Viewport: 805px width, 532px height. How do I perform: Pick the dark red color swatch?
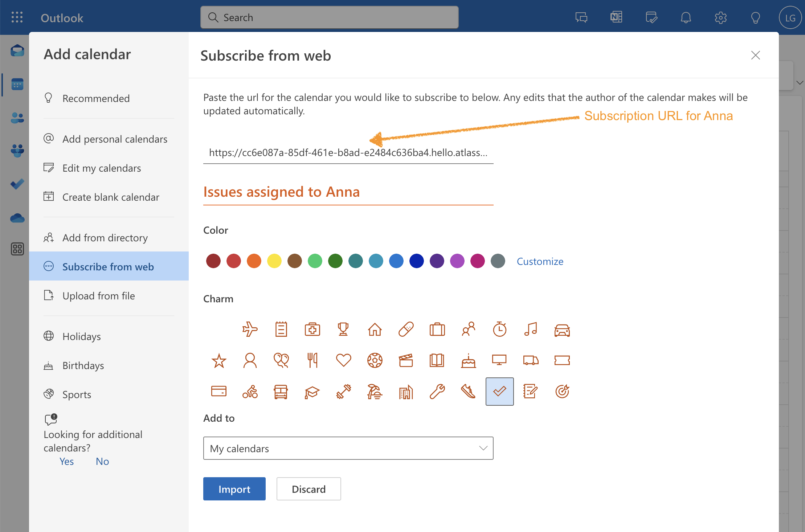(x=213, y=261)
